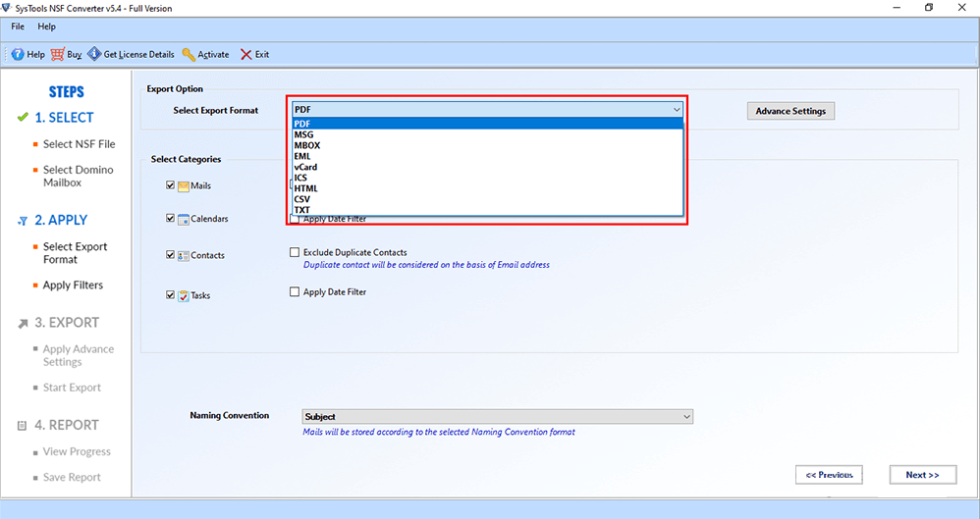Click the SysTools app logo in title bar
The image size is (980, 519).
(x=7, y=8)
